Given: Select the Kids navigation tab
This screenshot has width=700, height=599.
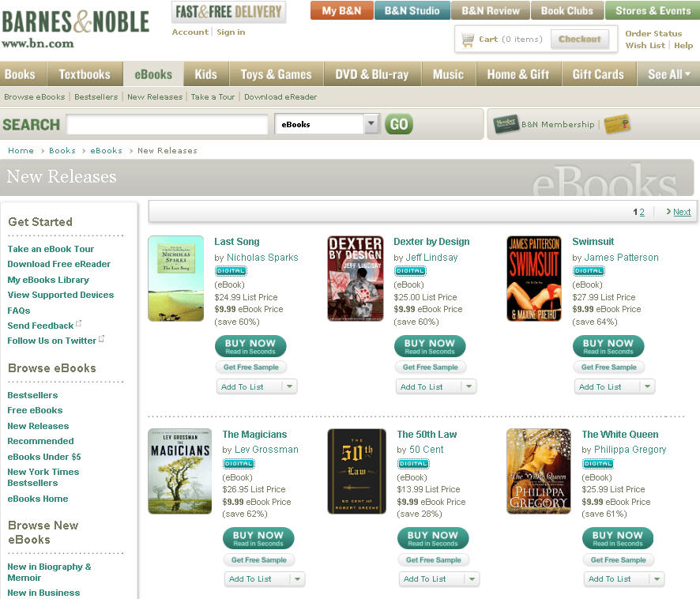Looking at the screenshot, I should click(x=205, y=74).
